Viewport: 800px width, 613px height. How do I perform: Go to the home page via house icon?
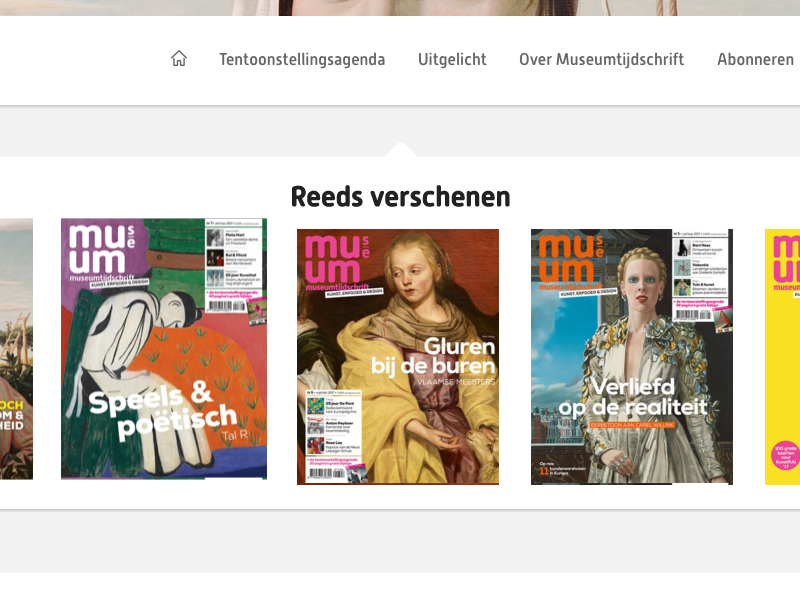tap(179, 59)
